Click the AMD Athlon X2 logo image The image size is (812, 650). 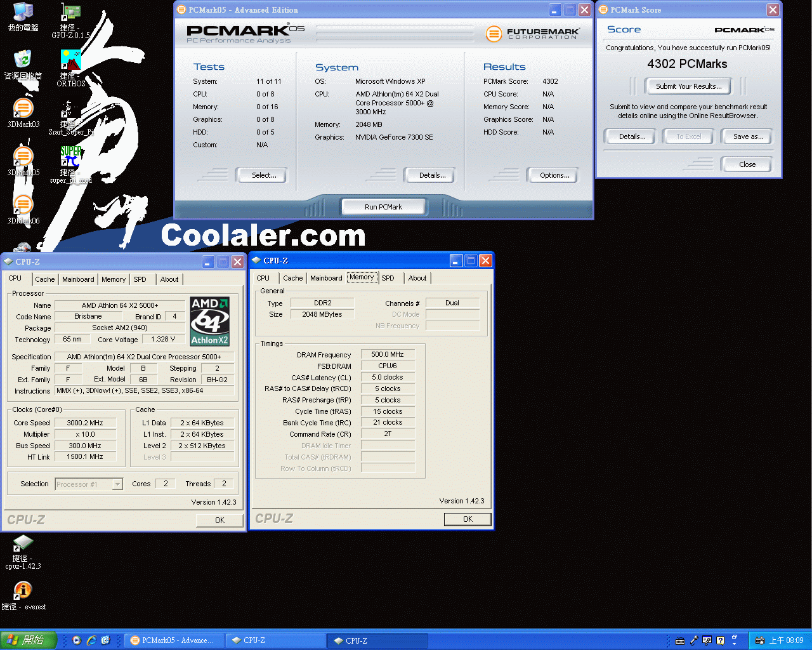(210, 322)
